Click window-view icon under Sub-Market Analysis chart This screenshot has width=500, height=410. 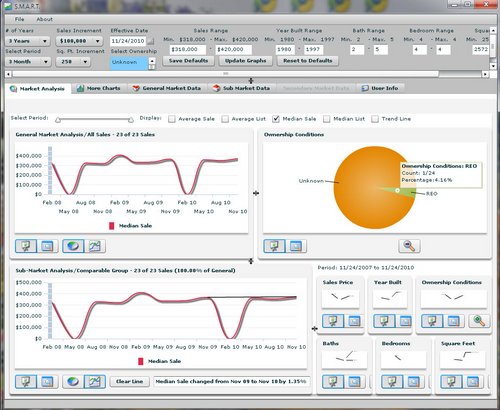(x=47, y=381)
